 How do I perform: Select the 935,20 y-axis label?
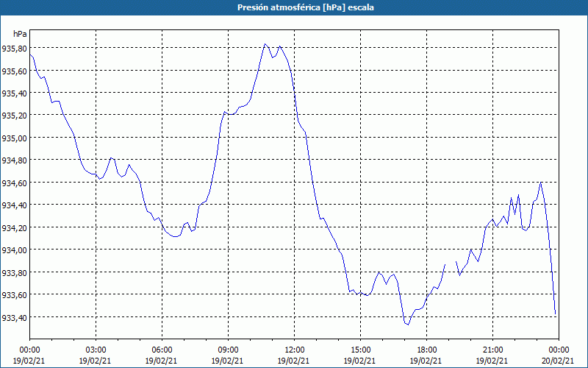[14, 116]
